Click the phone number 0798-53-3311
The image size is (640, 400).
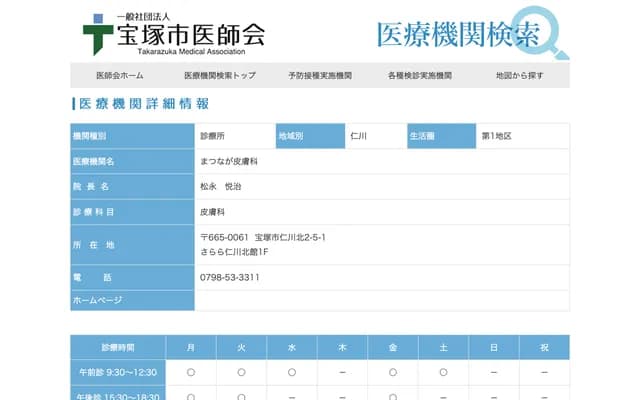pos(230,277)
